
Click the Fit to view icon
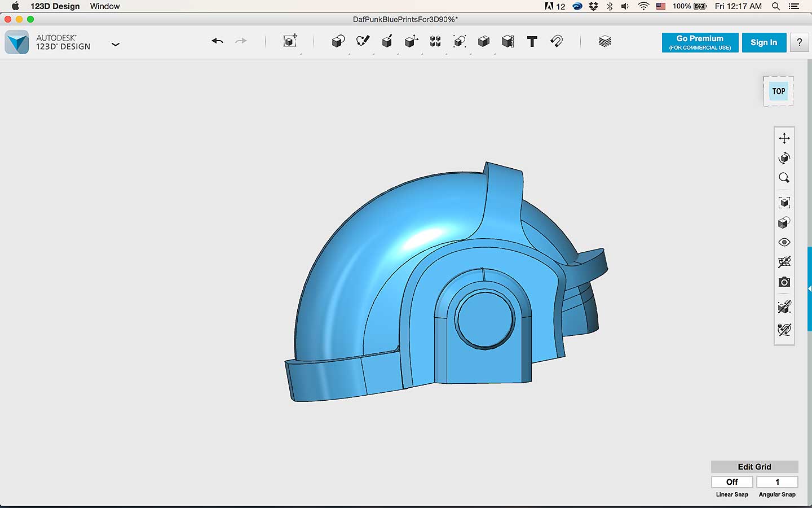(784, 203)
